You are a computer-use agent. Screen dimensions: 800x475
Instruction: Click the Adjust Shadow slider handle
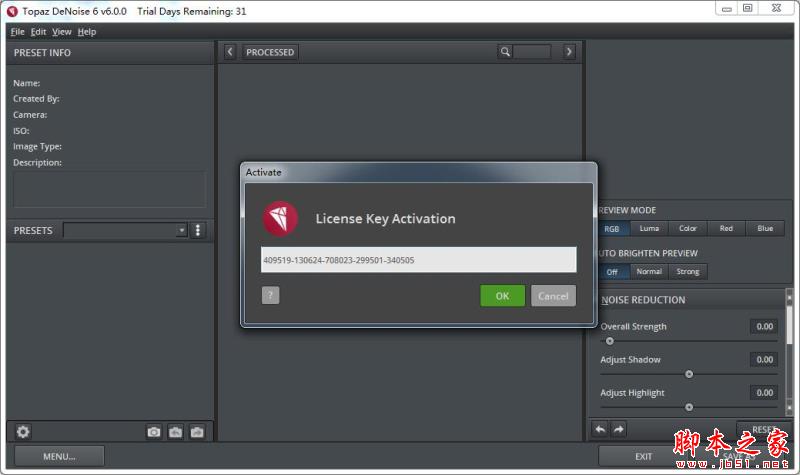[x=689, y=374]
